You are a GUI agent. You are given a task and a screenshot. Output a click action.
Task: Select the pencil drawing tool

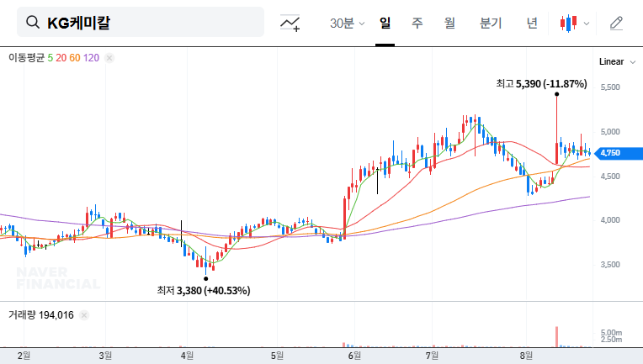(616, 23)
